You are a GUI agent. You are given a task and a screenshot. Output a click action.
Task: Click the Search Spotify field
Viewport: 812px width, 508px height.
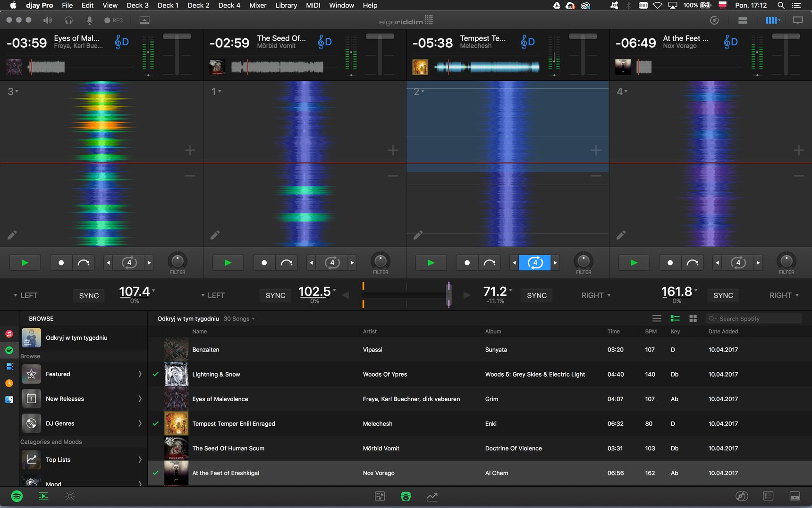point(754,319)
